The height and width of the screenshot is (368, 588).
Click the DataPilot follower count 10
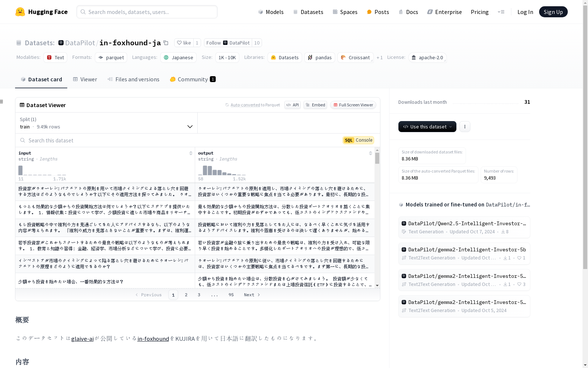point(257,43)
